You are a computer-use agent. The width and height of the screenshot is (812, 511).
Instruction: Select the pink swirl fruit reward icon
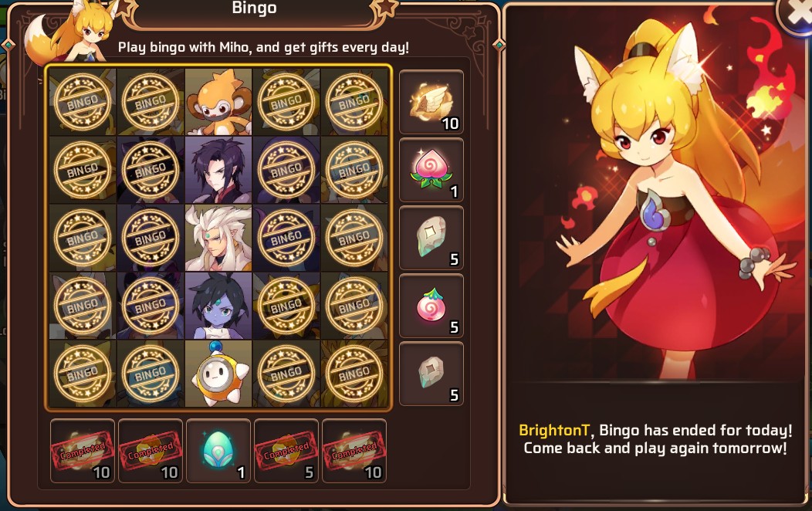[x=431, y=306]
